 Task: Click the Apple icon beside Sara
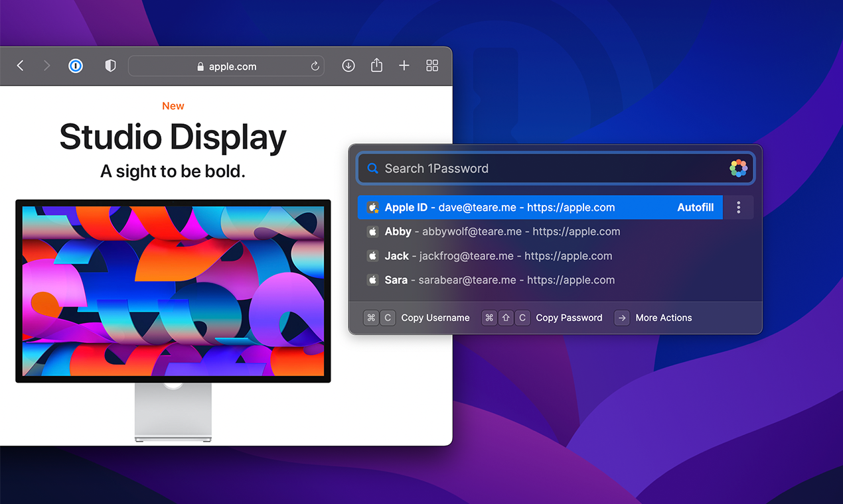pyautogui.click(x=372, y=280)
